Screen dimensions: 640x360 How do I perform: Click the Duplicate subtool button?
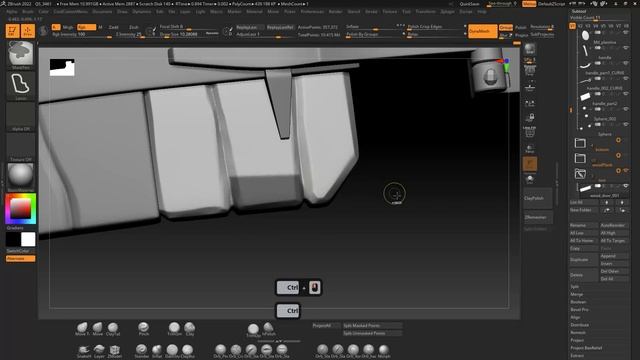click(x=583, y=260)
